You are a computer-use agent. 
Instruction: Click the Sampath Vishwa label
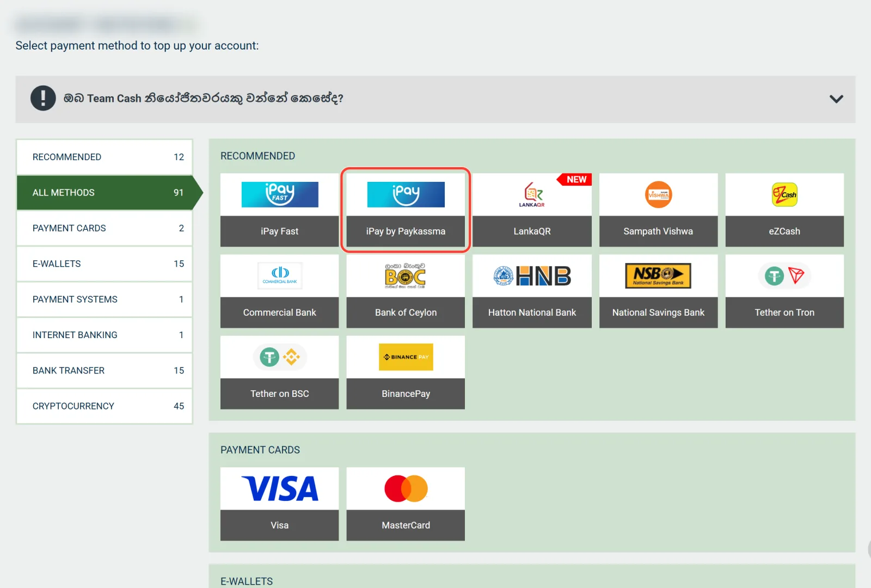[x=659, y=231]
